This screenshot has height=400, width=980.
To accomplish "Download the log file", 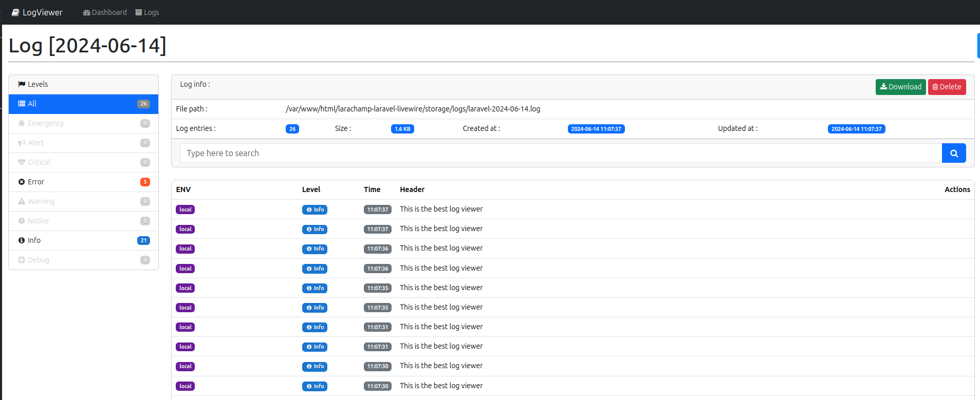I will coord(900,87).
